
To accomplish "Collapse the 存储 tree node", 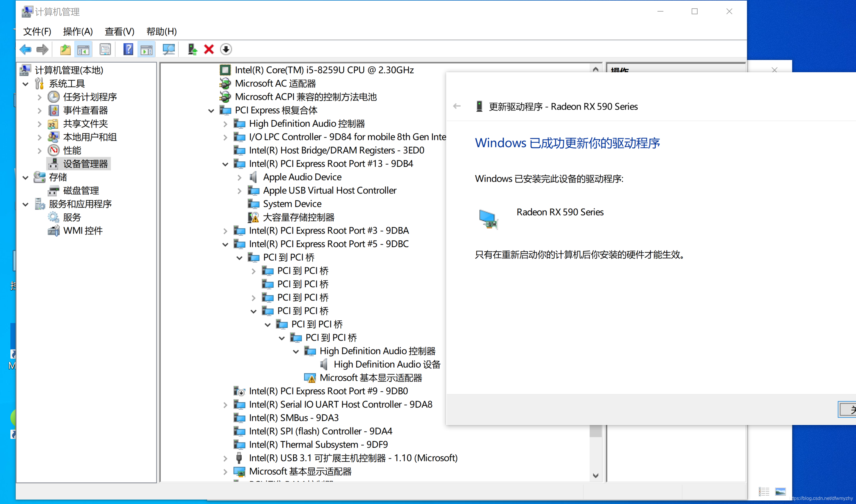I will [x=26, y=178].
